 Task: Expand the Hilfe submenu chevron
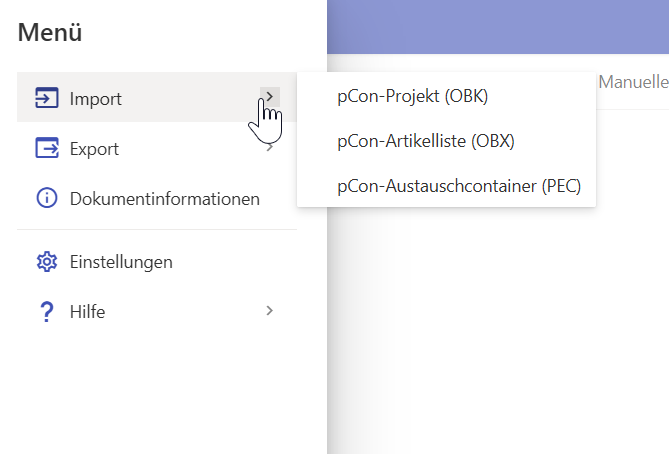[270, 311]
